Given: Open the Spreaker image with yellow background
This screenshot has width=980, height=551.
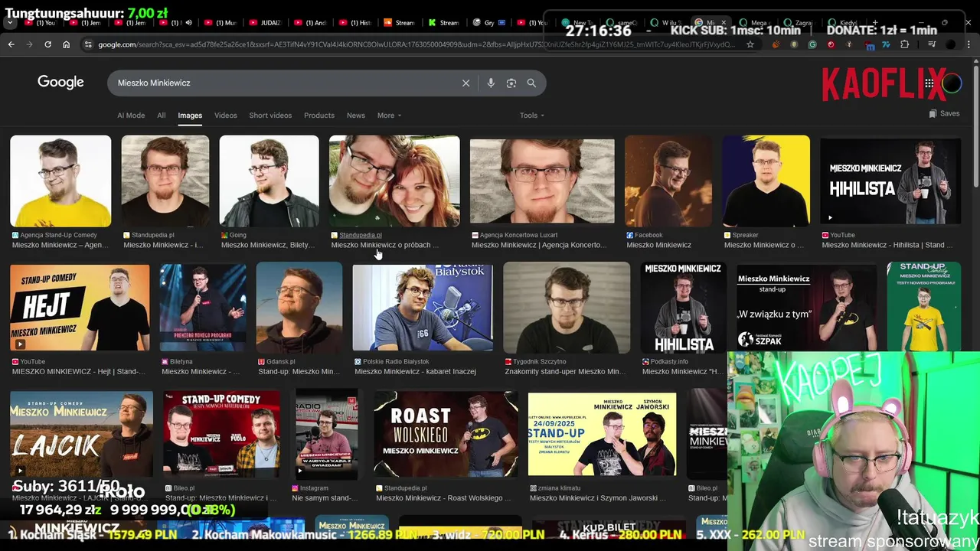Looking at the screenshot, I should click(x=766, y=181).
